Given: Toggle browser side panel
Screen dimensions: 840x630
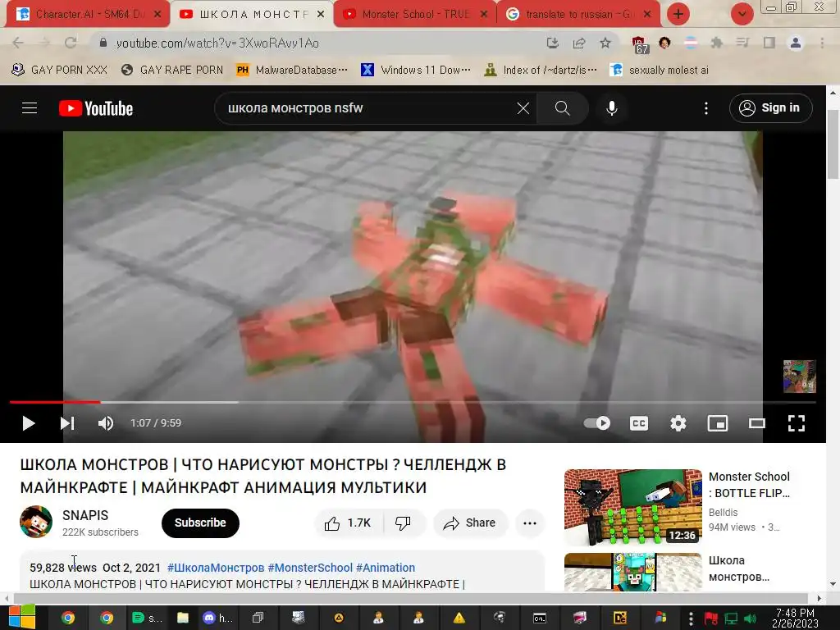Looking at the screenshot, I should [x=769, y=43].
